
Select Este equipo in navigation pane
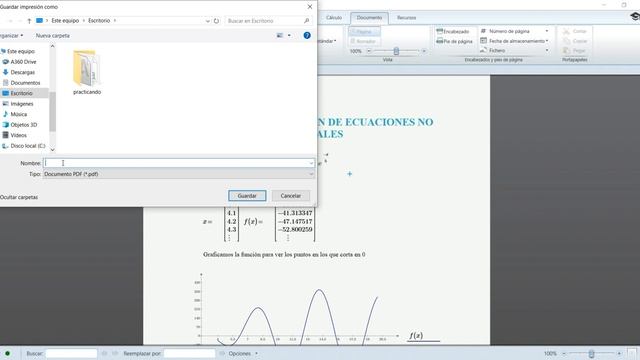[x=21, y=51]
